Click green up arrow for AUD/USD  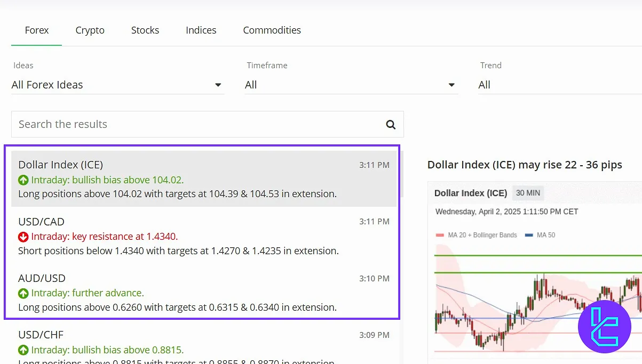(23, 293)
